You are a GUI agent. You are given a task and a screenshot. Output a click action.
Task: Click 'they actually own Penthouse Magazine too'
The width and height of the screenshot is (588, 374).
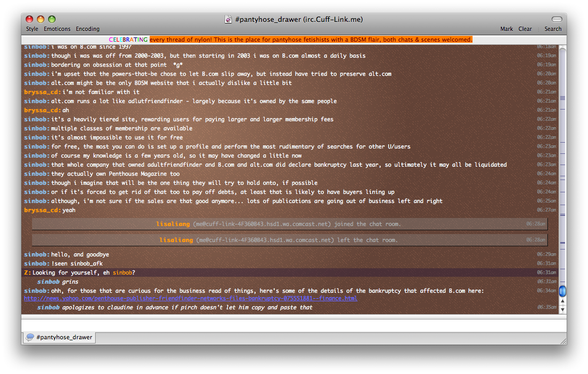point(115,174)
